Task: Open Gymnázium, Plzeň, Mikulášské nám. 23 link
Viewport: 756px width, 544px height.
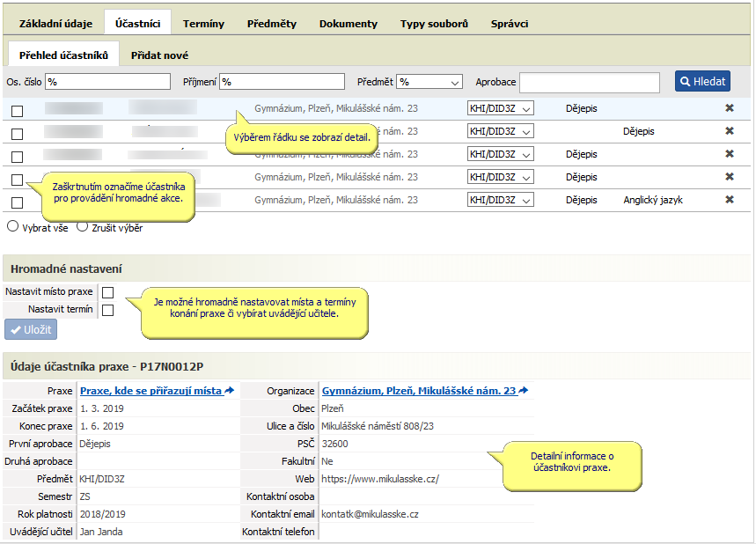Action: [x=419, y=391]
